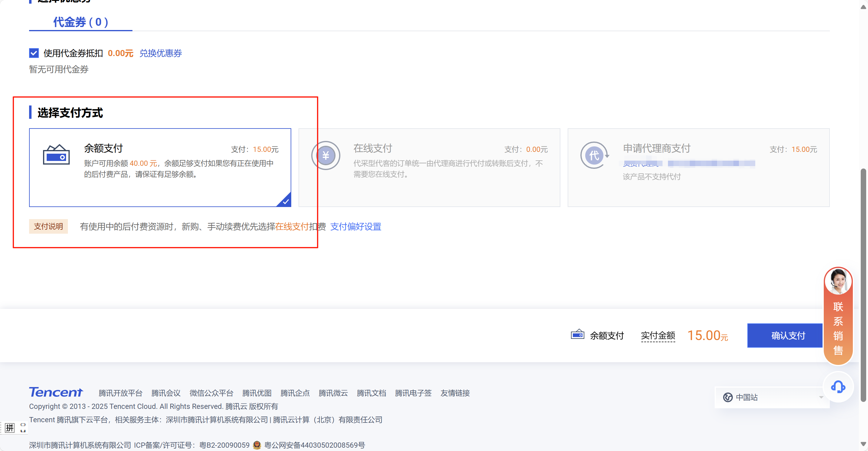Open the 腾讯开放平台 footer link
Viewport: 868px width, 451px height.
pyautogui.click(x=121, y=393)
